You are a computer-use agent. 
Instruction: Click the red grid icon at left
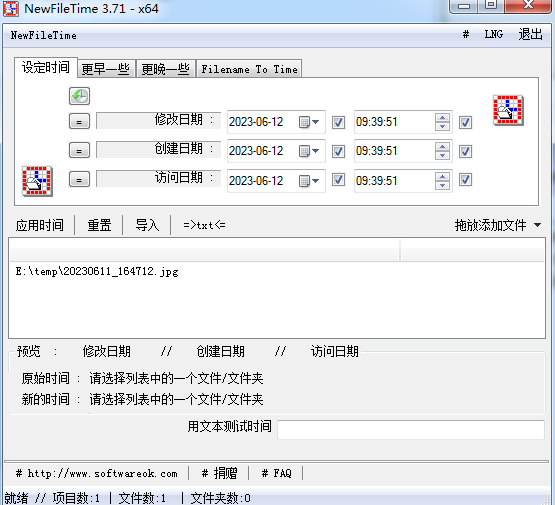pos(37,181)
